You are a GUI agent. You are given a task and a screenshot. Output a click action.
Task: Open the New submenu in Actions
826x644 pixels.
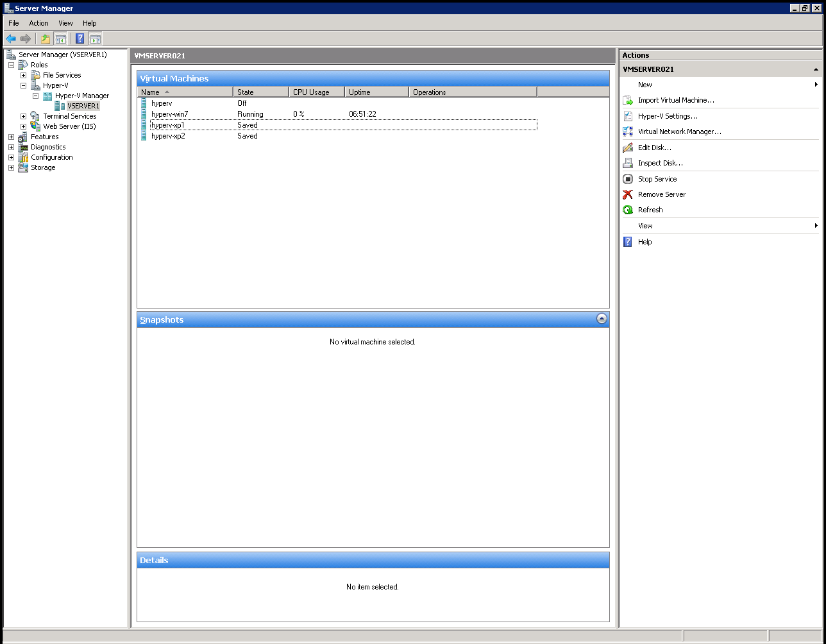click(721, 85)
